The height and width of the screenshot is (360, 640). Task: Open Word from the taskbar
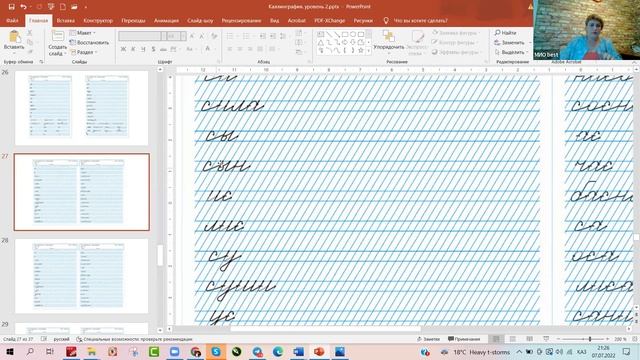pos(298,351)
